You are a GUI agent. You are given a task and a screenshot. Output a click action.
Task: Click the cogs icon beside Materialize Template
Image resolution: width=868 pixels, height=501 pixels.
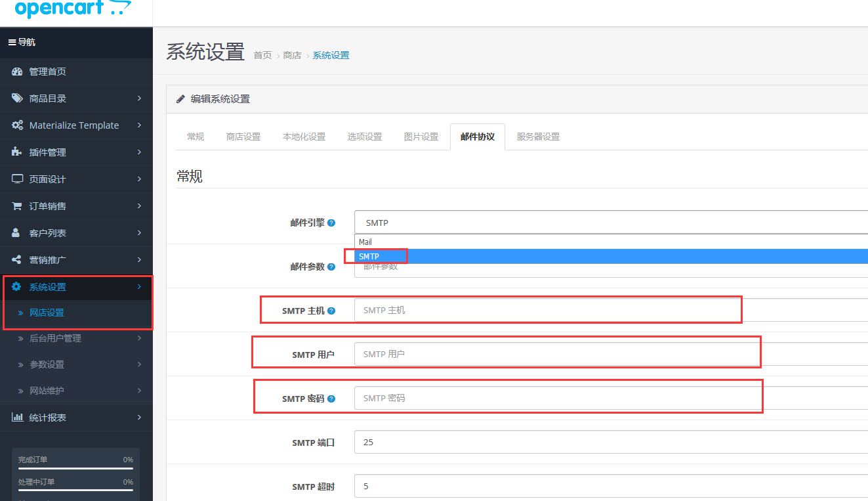[x=18, y=125]
